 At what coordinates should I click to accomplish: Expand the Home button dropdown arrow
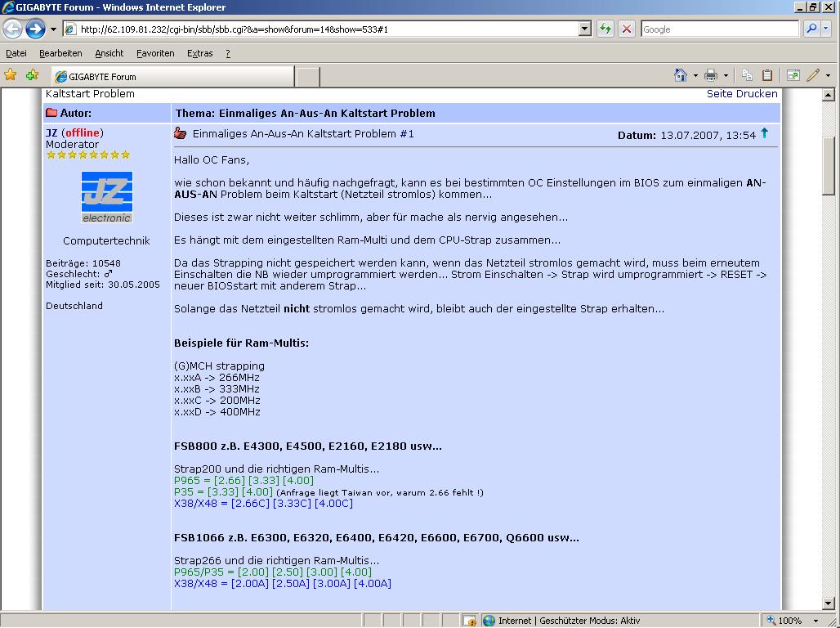(695, 75)
